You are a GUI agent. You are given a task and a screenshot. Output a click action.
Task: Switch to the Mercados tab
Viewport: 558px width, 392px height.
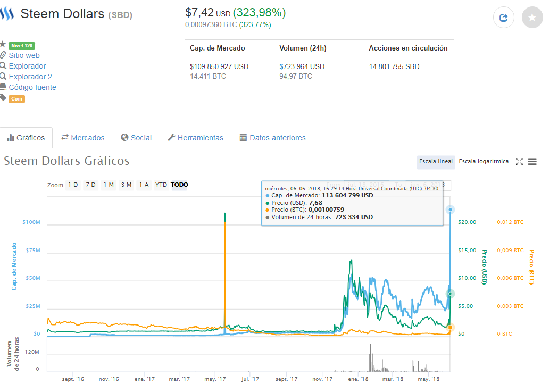[x=83, y=138]
